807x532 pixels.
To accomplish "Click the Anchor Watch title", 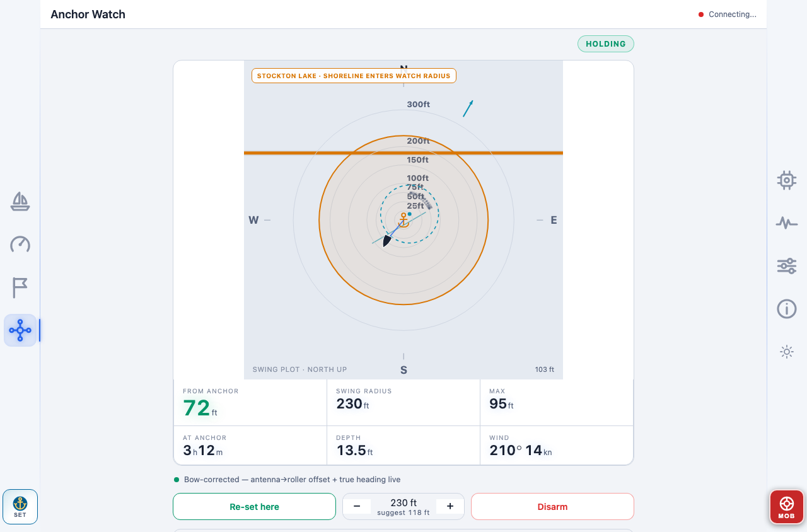I will 88,14.
